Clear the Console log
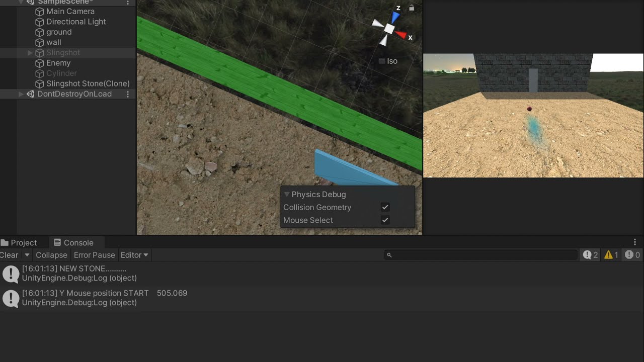 tap(9, 255)
